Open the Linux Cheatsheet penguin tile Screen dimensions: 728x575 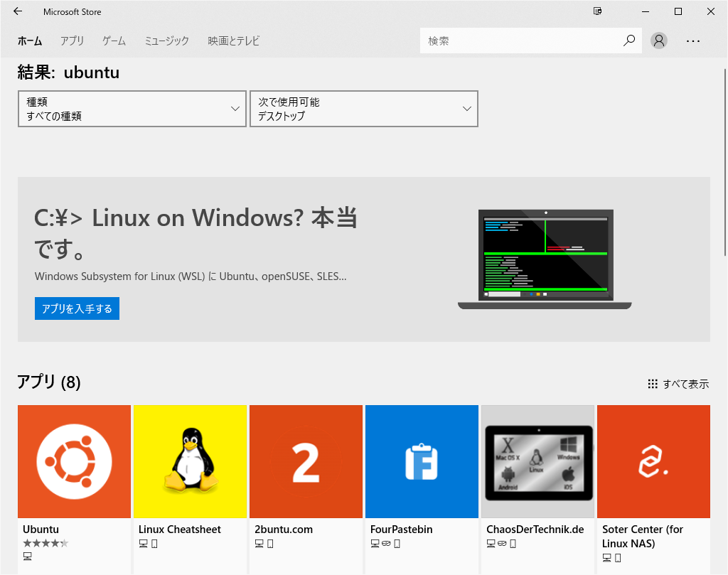point(190,461)
